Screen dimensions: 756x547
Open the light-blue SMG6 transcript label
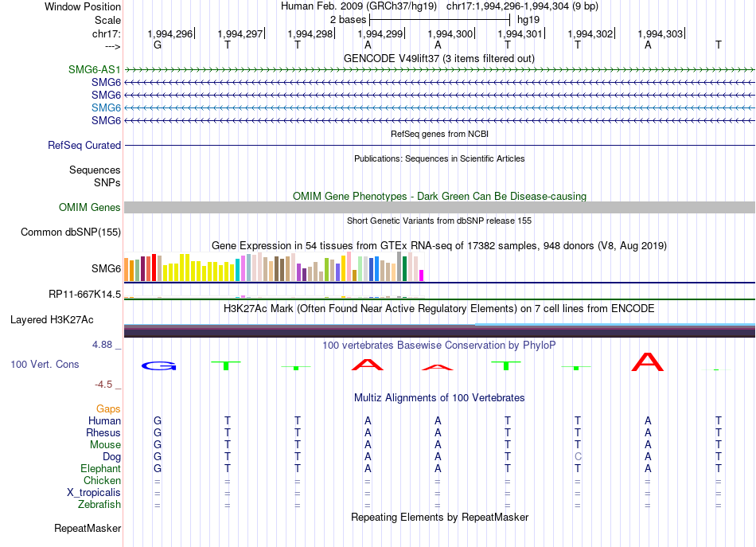(106, 107)
